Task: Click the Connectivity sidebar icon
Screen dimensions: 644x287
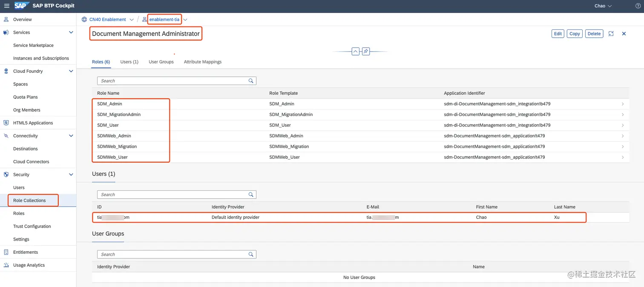Action: [x=6, y=136]
